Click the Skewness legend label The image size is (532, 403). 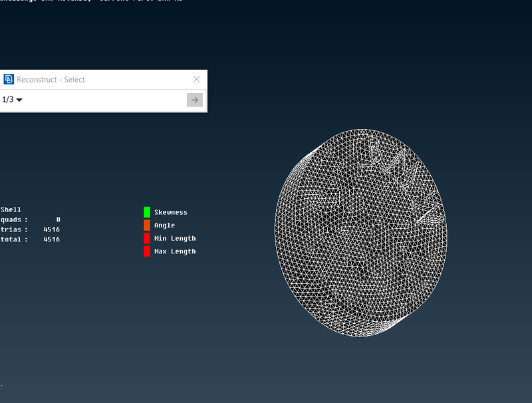[x=171, y=212]
